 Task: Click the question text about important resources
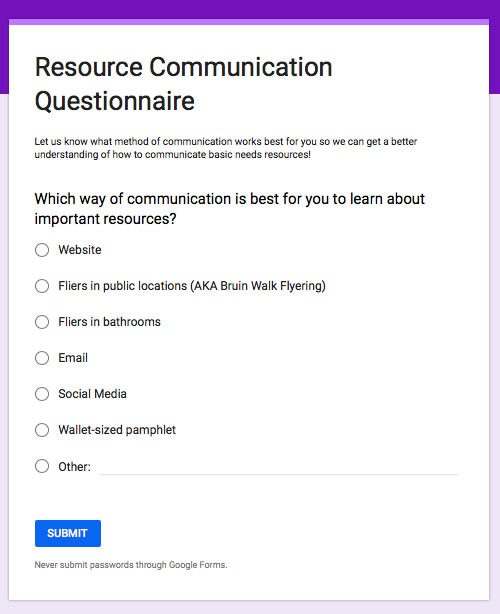click(x=230, y=209)
